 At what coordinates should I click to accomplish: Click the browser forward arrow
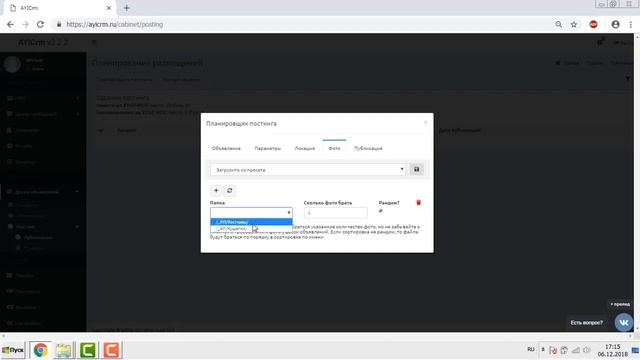(x=25, y=24)
